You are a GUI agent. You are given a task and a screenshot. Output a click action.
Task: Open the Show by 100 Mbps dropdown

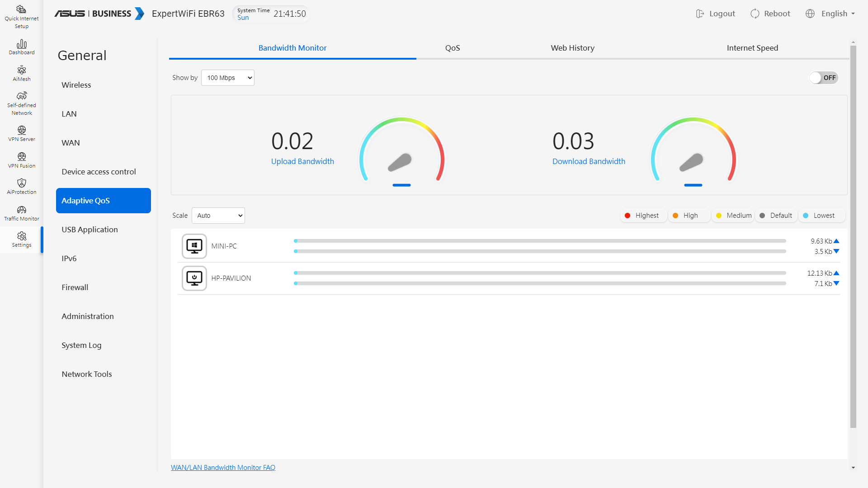228,78
